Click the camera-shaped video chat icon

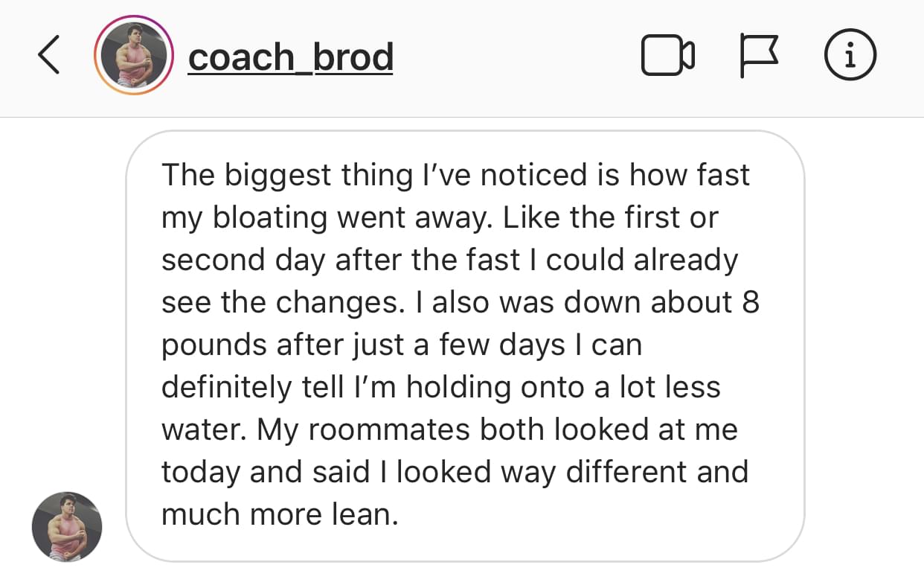[x=668, y=57]
